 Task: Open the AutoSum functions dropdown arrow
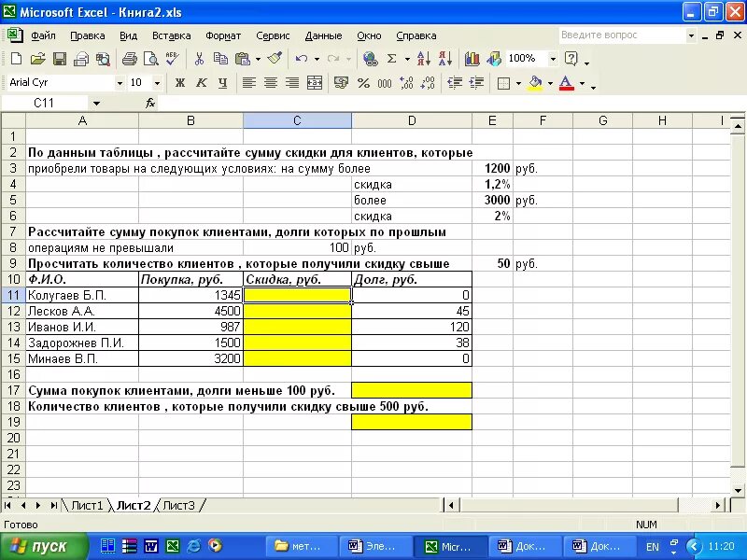click(x=407, y=59)
